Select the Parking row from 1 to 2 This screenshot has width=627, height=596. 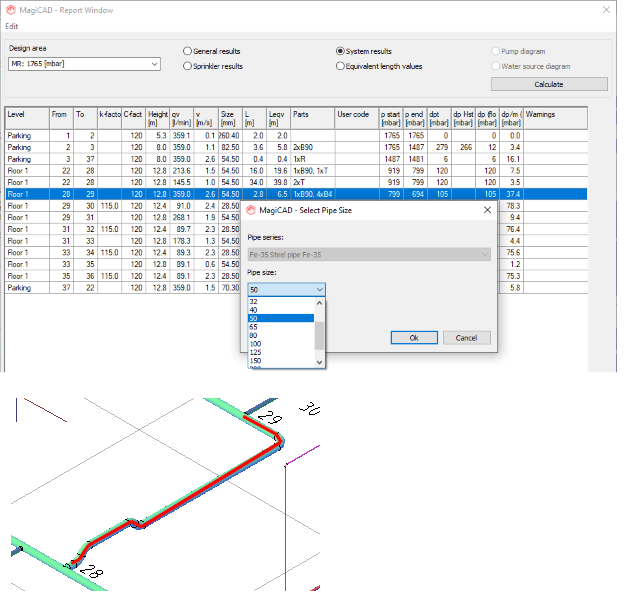pos(296,136)
